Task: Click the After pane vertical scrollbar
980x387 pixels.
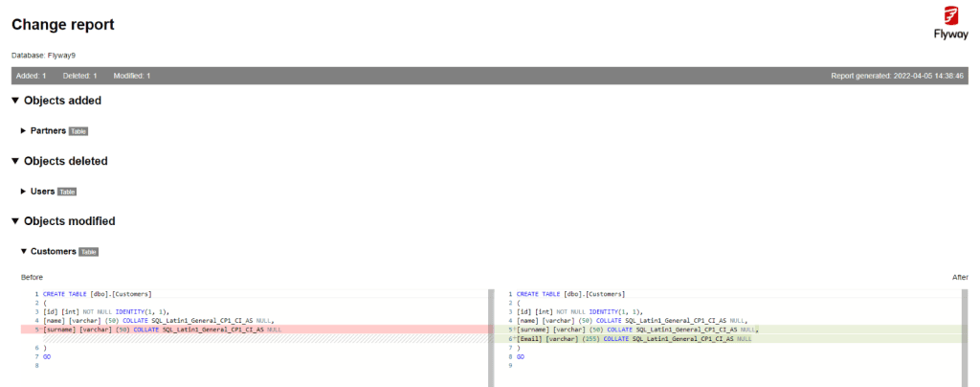Action: tap(965, 335)
